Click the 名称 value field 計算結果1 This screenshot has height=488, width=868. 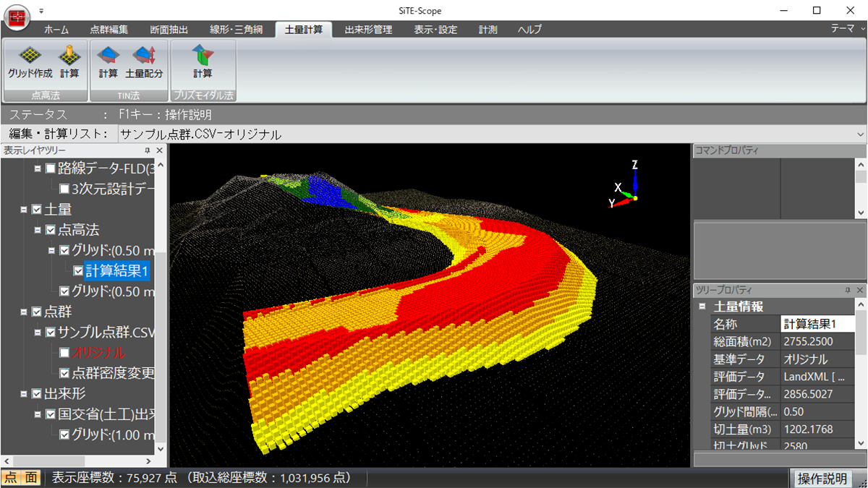[817, 324]
